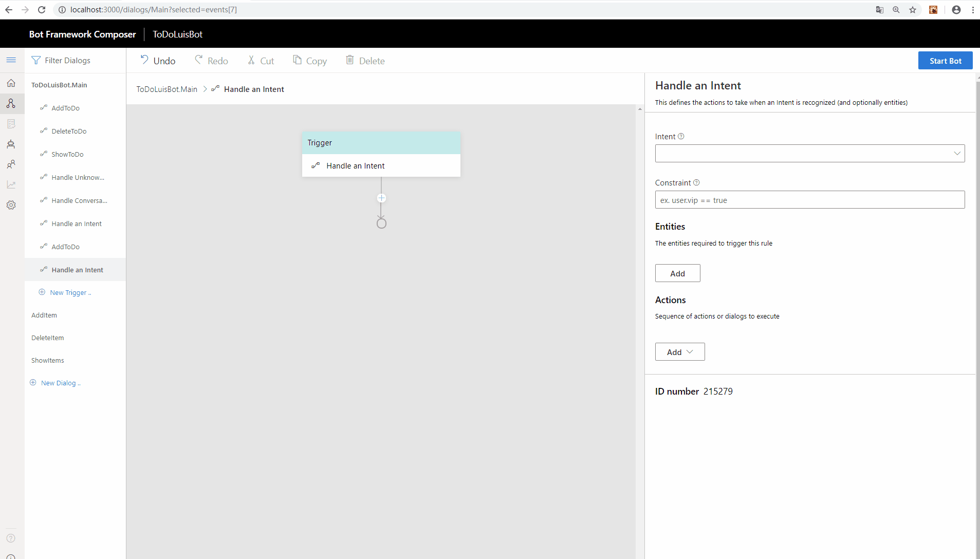Bookmark the page with the star icon

[x=913, y=10]
